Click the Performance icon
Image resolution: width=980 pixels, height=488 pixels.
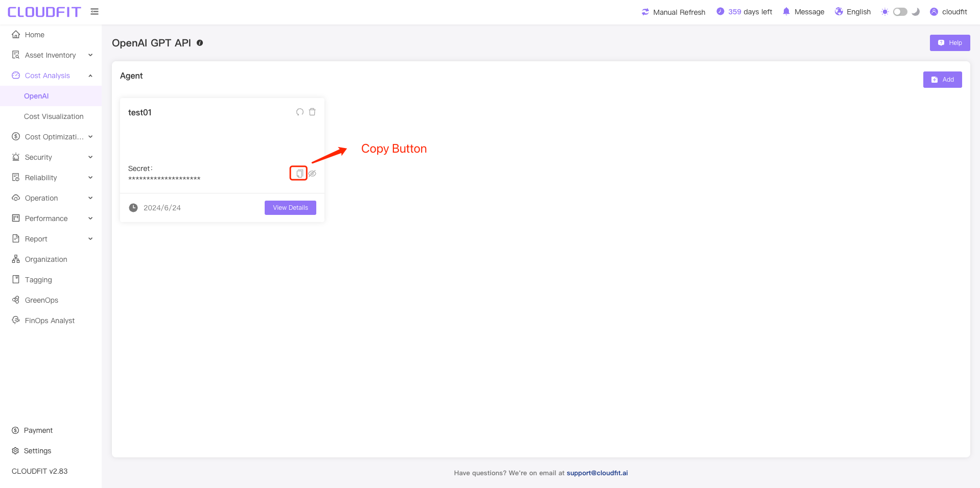click(16, 218)
